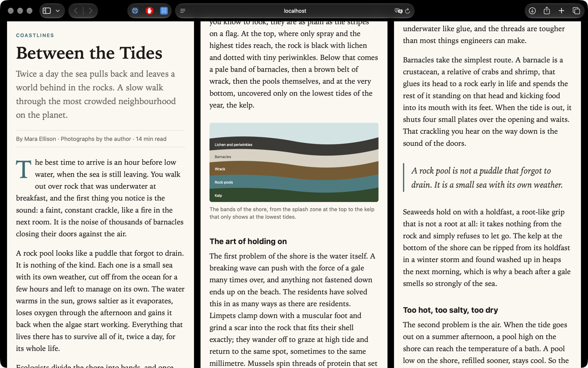Screen dimensions: 588x368
Task: Reload the localhost page
Action: coord(408,11)
